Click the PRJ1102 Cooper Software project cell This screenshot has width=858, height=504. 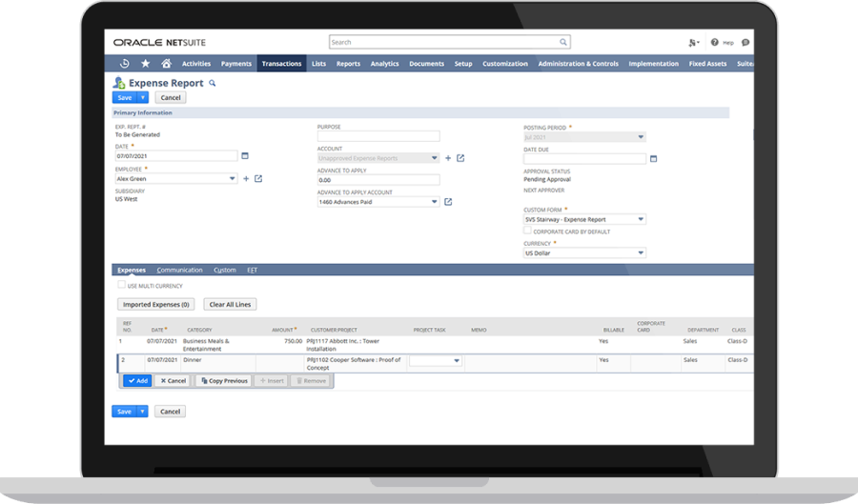tap(356, 364)
